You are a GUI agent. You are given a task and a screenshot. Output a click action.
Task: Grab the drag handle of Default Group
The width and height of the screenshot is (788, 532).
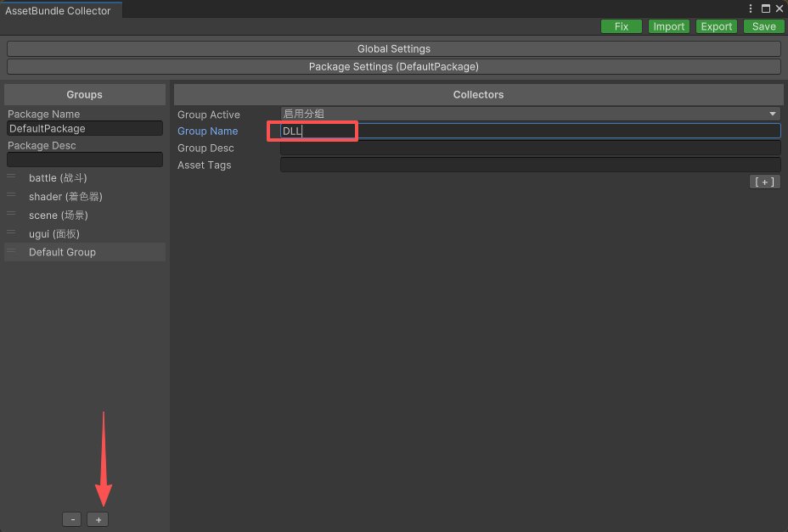pos(11,250)
